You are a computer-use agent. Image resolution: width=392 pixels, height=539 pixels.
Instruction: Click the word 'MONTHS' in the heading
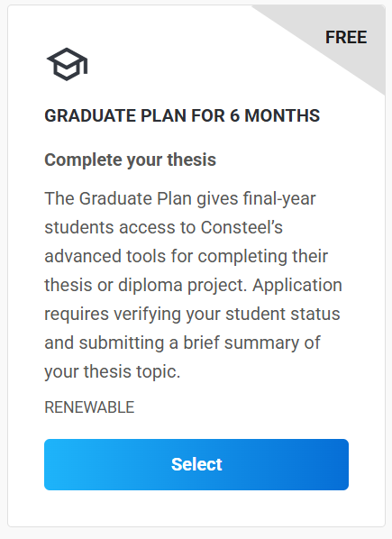[282, 115]
